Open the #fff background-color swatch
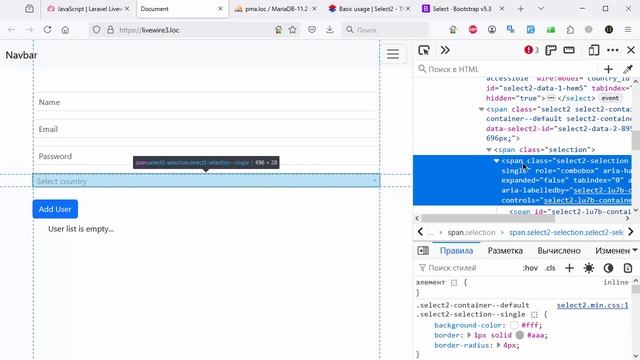640x360 pixels. [x=514, y=325]
